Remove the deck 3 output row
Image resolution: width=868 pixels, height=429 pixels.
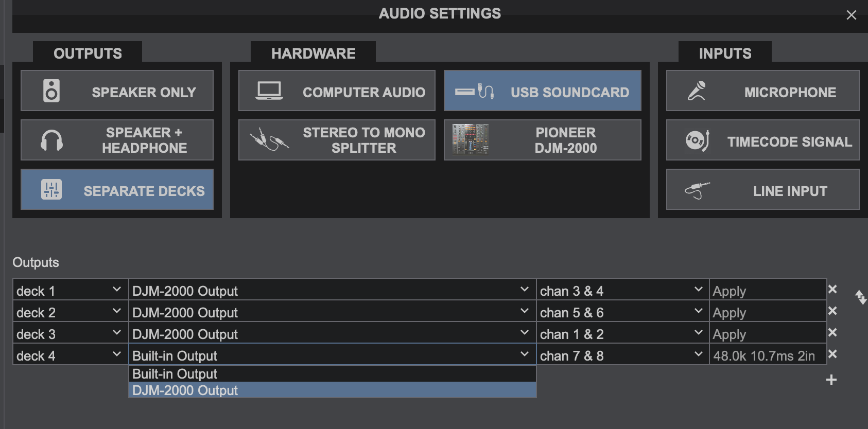[832, 332]
